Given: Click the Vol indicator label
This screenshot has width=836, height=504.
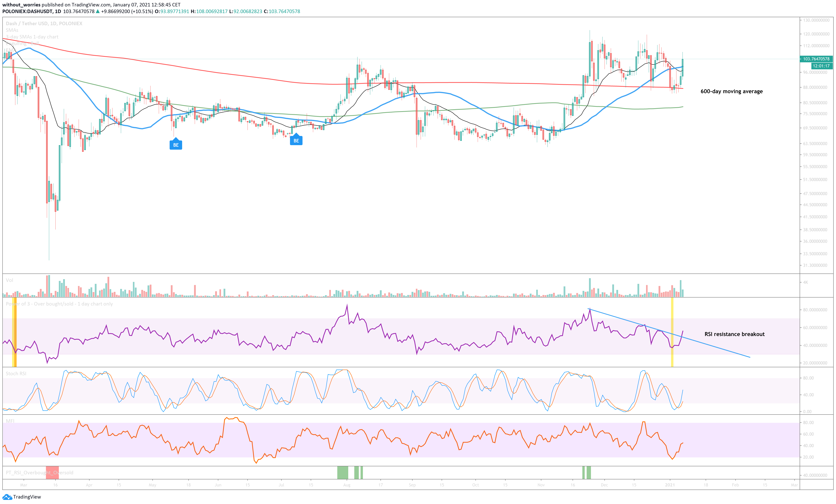Looking at the screenshot, I should tap(10, 280).
